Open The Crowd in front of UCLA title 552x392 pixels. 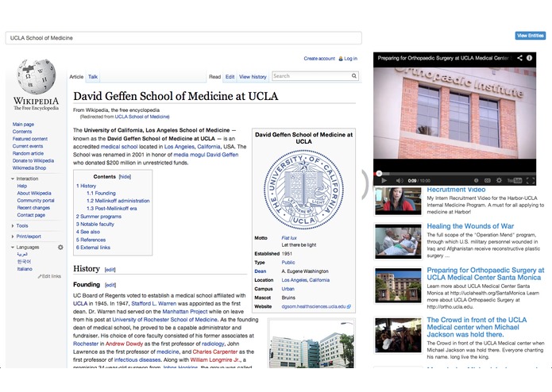pyautogui.click(x=477, y=327)
